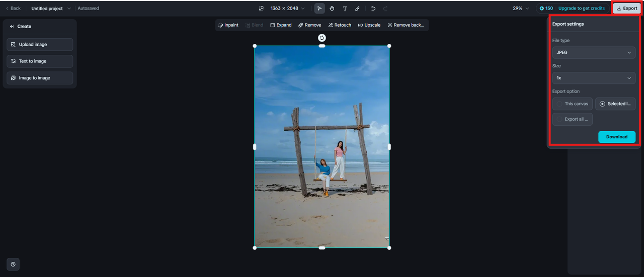Click the Download button

pos(617,137)
